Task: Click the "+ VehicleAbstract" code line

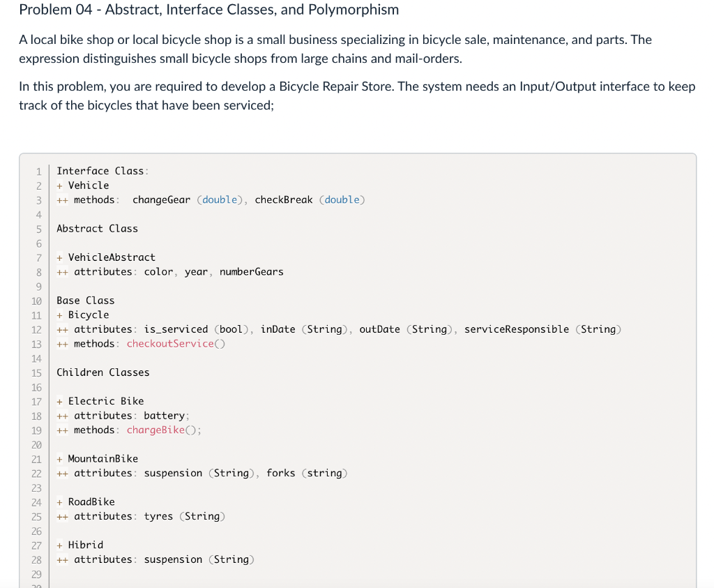Action: pos(106,257)
